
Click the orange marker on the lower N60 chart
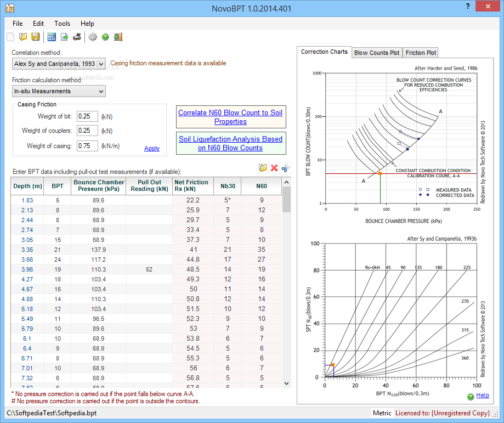click(x=333, y=365)
